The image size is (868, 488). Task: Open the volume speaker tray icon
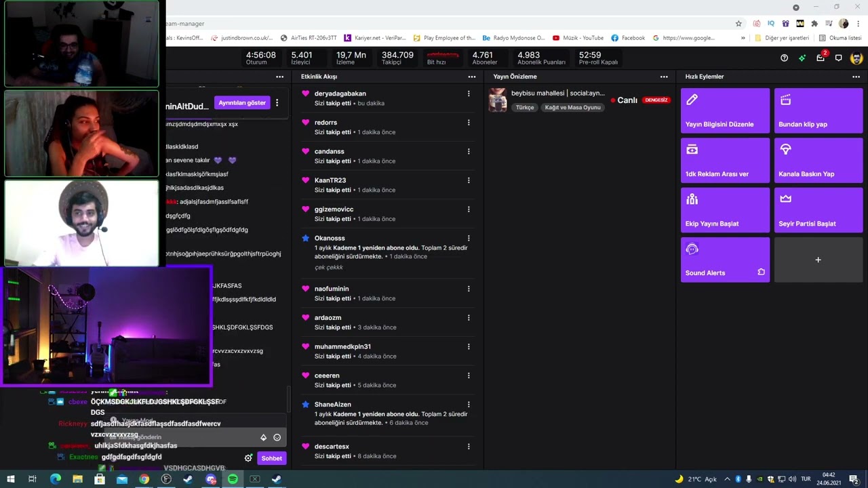pyautogui.click(x=792, y=479)
